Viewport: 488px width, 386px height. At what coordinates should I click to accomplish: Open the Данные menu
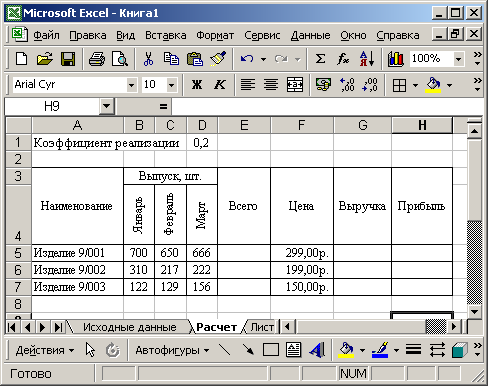coord(310,35)
